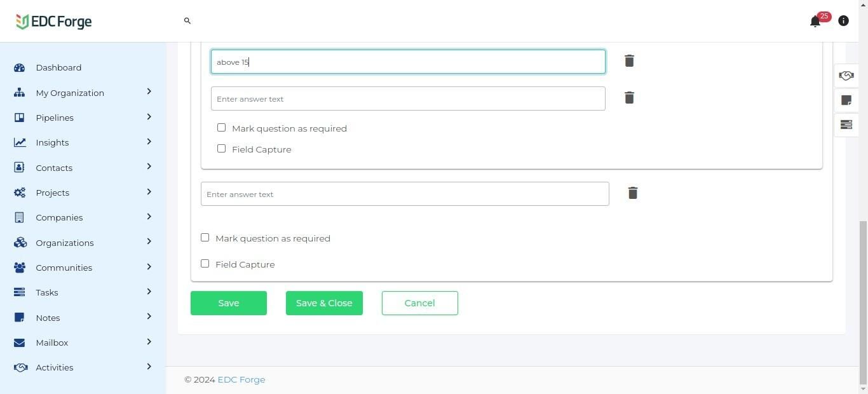This screenshot has height=394, width=868.
Task: Open the info icon in header
Action: click(843, 21)
